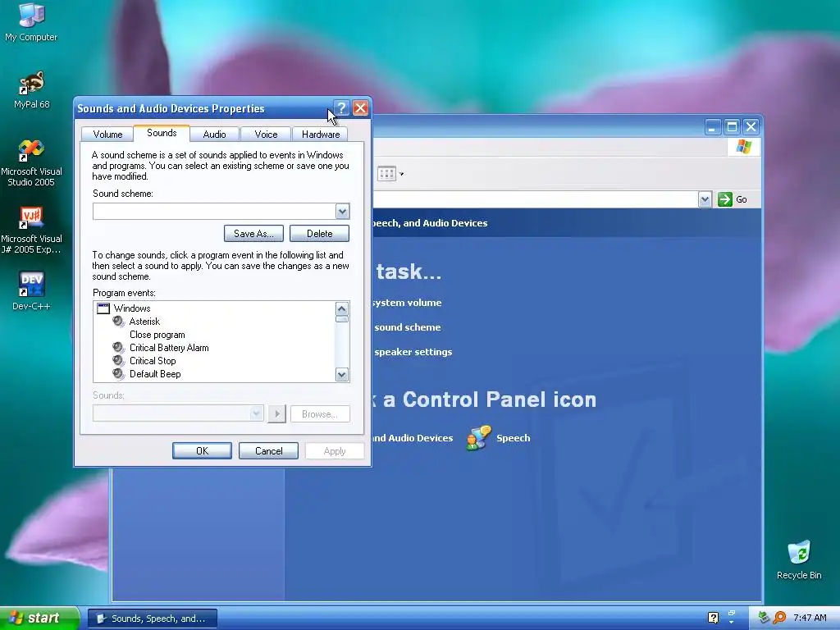Click the Views toolbar icon in Control Panel window
The height and width of the screenshot is (630, 840).
pos(386,174)
